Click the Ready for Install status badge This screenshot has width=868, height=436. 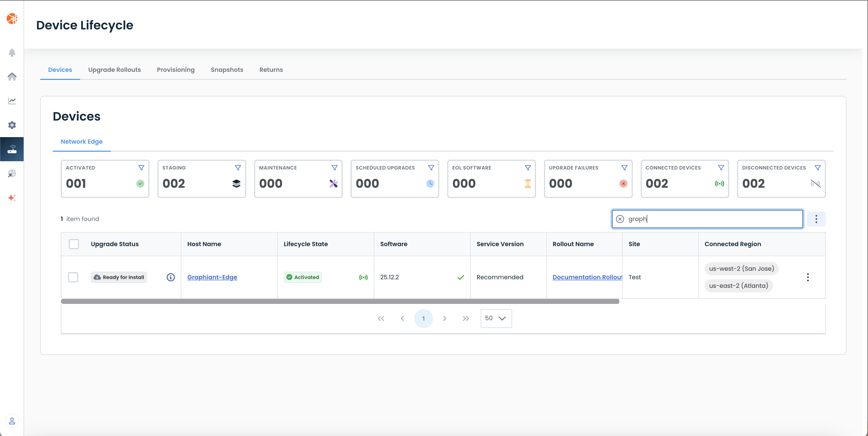[119, 277]
